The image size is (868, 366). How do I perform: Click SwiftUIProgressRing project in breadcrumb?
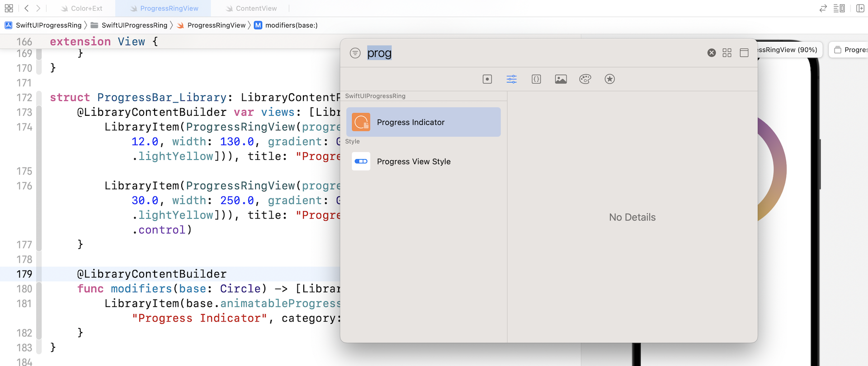click(43, 25)
